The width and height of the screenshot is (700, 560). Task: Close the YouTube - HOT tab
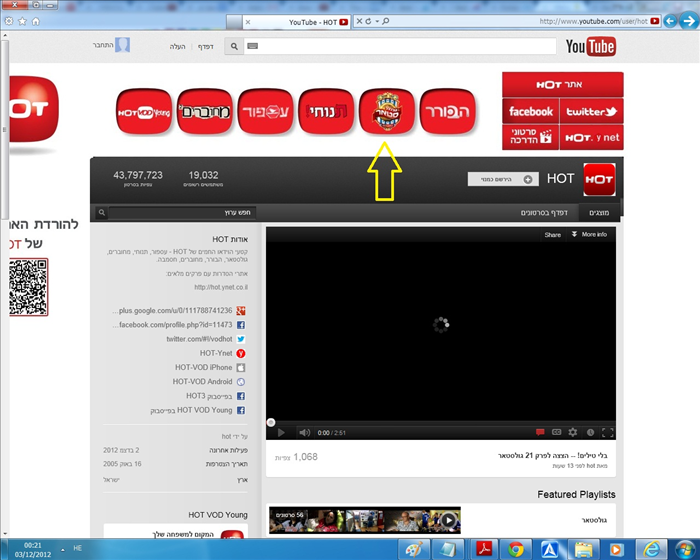248,22
